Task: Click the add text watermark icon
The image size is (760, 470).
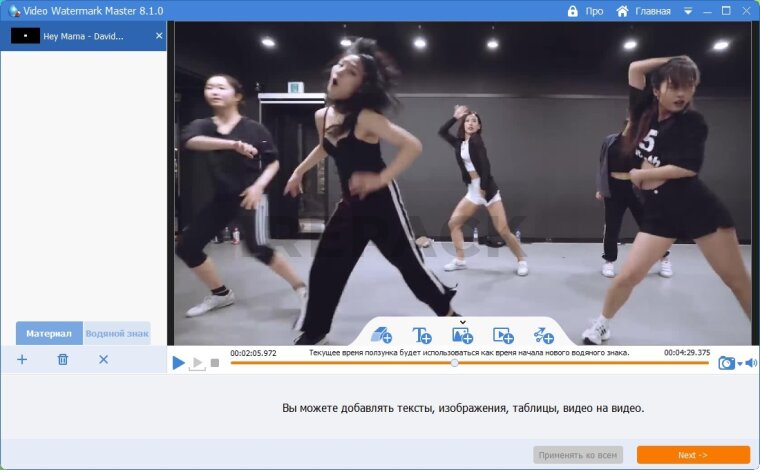Action: point(422,335)
